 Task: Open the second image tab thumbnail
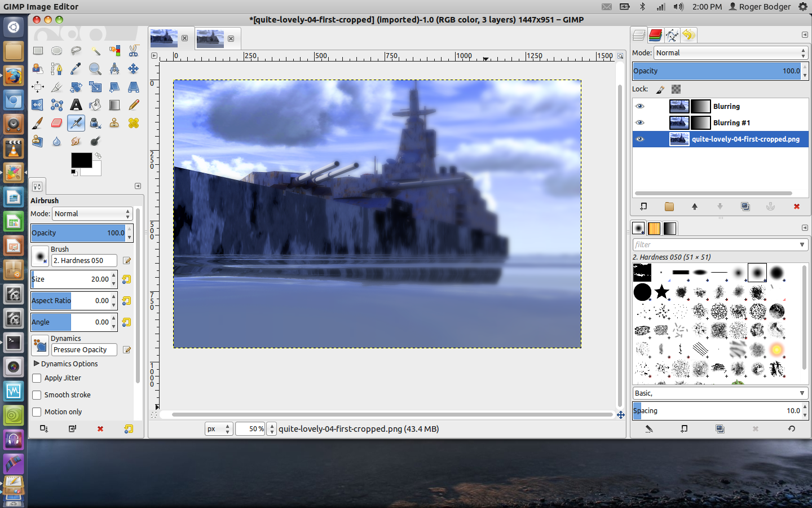[x=210, y=38]
